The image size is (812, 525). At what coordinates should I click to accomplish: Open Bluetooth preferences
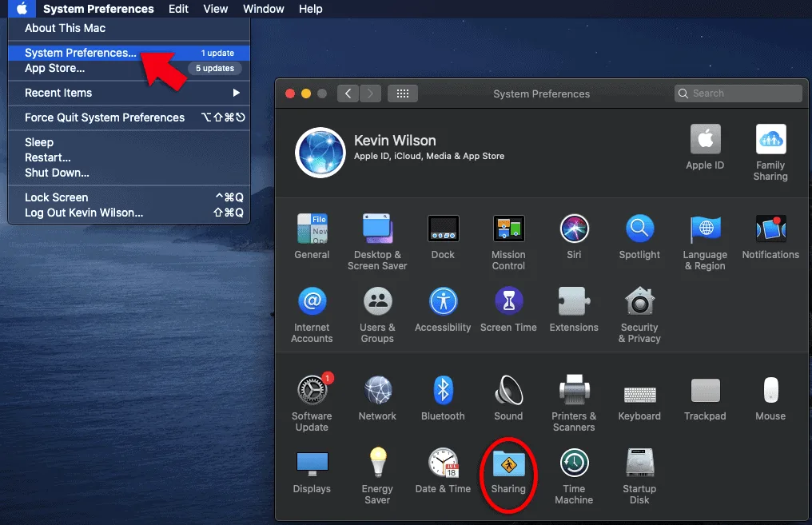(x=443, y=398)
